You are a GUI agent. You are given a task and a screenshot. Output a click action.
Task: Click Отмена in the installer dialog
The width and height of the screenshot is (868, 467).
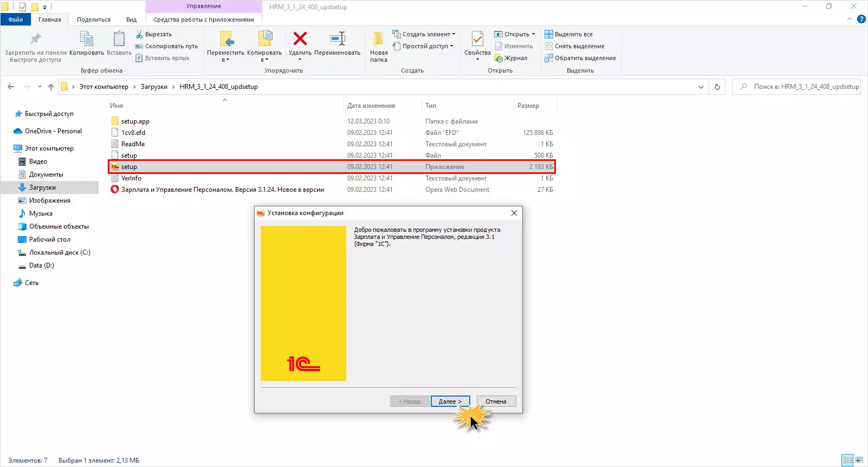[496, 401]
